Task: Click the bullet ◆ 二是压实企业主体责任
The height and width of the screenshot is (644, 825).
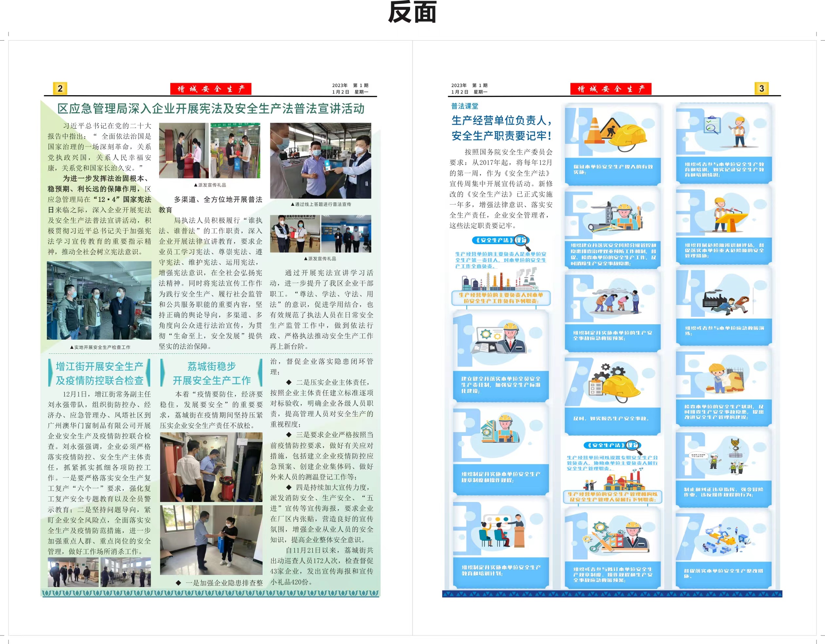Action: tap(322, 403)
